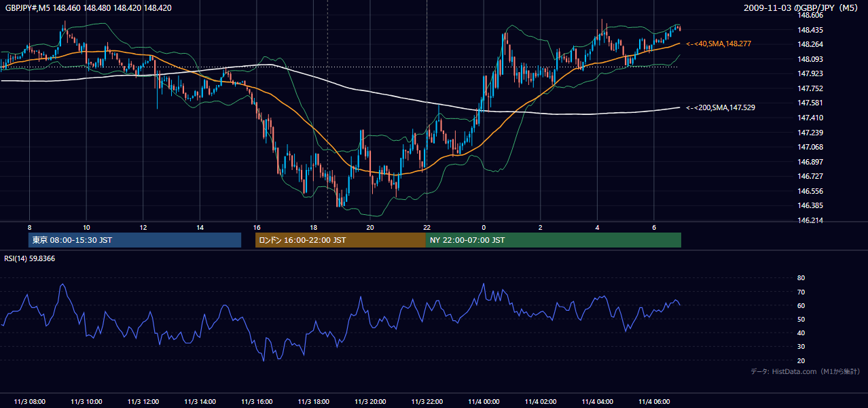This screenshot has height=408, width=868.
Task: Click RSI scale value 30
Action: click(x=801, y=347)
